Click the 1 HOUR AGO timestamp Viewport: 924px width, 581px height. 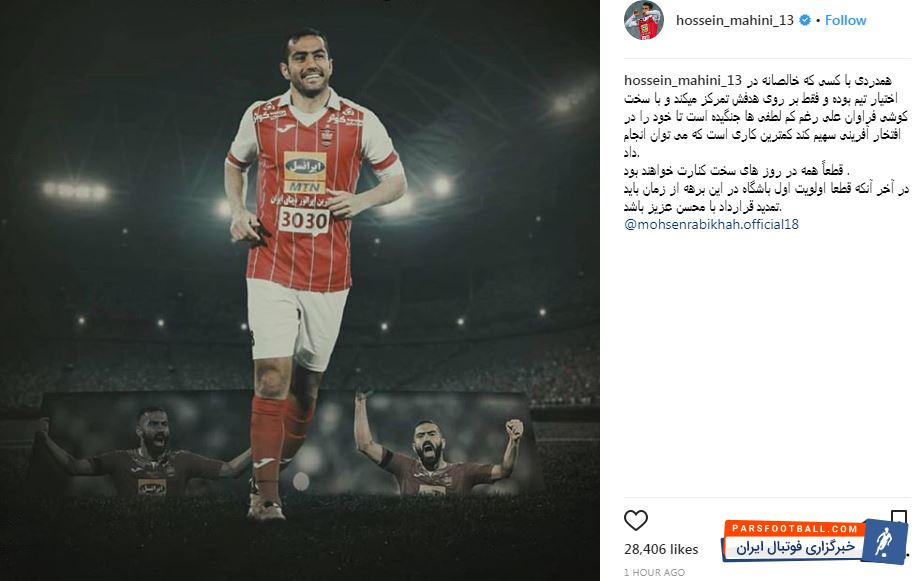point(655,572)
